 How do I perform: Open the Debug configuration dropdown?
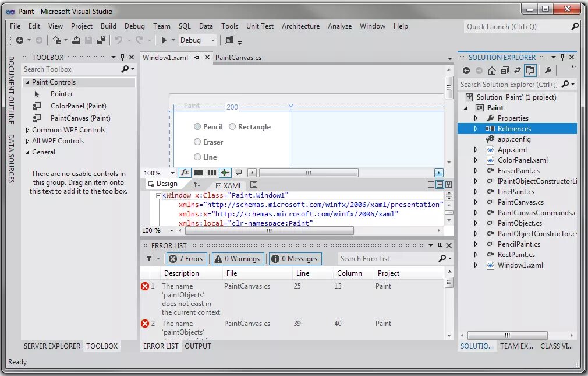(213, 40)
